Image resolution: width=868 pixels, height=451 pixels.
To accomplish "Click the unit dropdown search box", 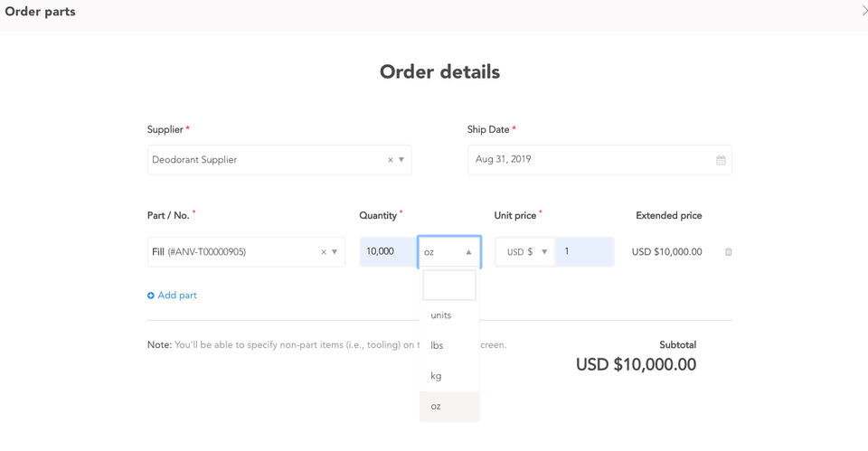I will (449, 285).
